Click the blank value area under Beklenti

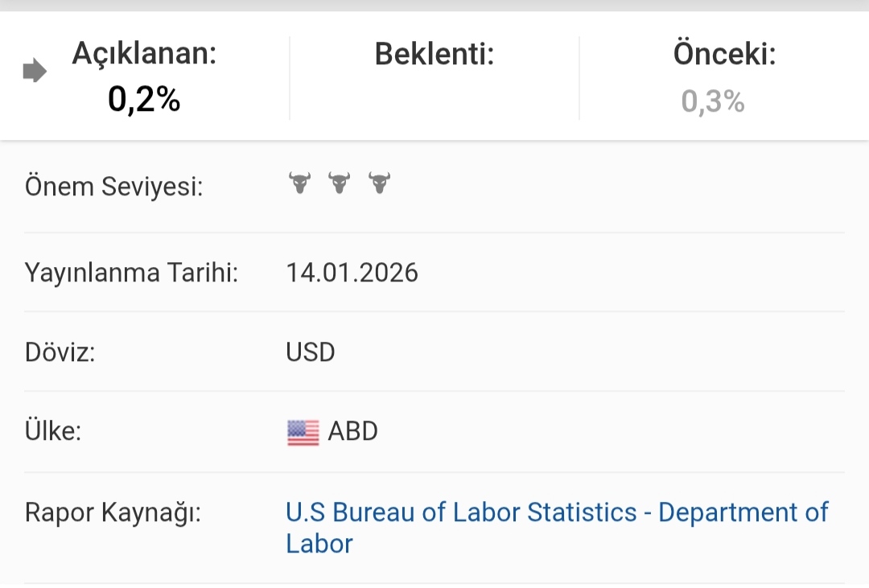click(x=434, y=101)
